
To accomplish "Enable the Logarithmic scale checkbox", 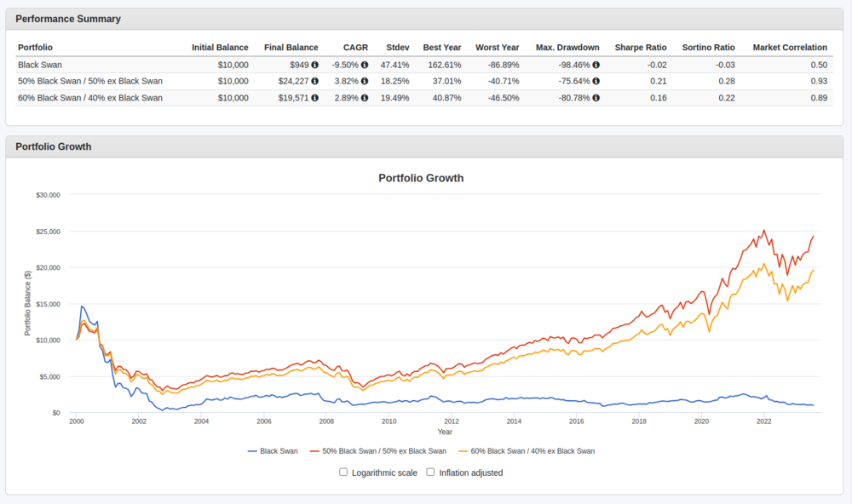I will pyautogui.click(x=343, y=472).
